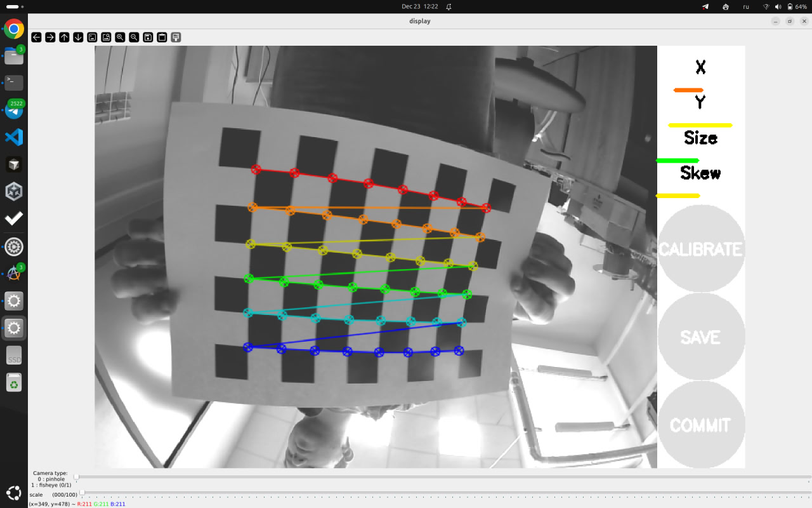Click the scale trackbar slider
The width and height of the screenshot is (812, 508).
(x=82, y=493)
